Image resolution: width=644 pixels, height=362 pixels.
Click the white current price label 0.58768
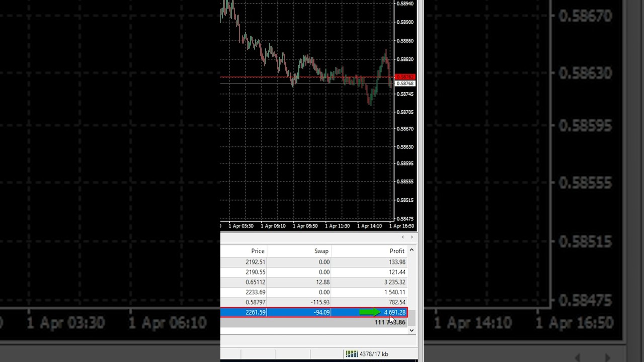pos(405,83)
